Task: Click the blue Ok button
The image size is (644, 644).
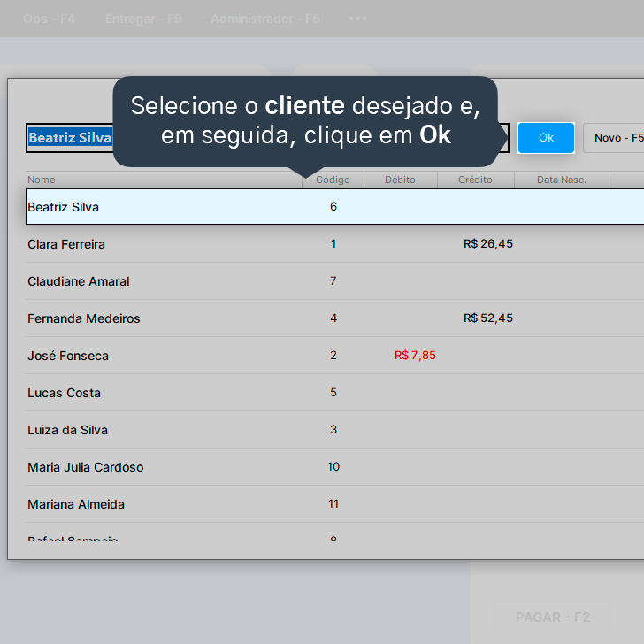Action: coord(546,138)
